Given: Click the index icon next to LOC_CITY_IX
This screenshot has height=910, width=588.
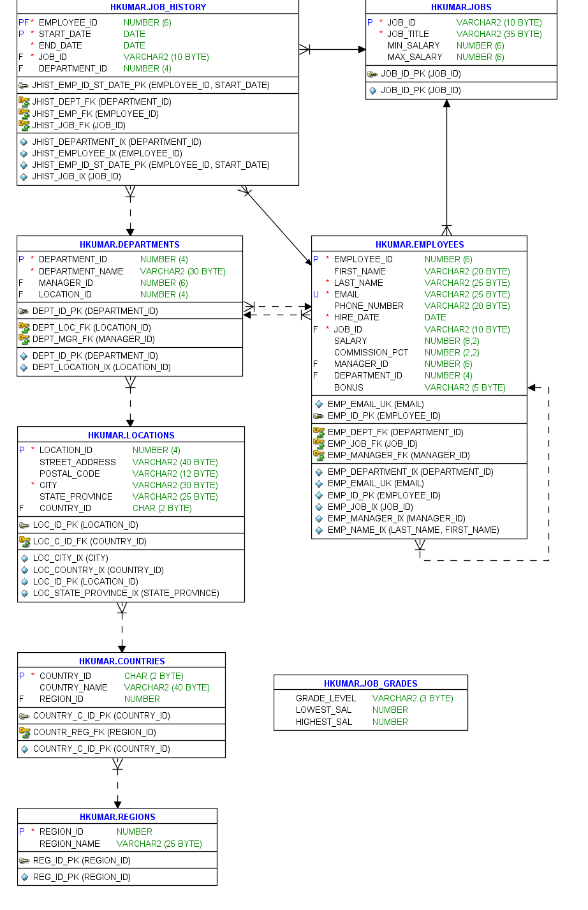Looking at the screenshot, I should click(x=24, y=558).
